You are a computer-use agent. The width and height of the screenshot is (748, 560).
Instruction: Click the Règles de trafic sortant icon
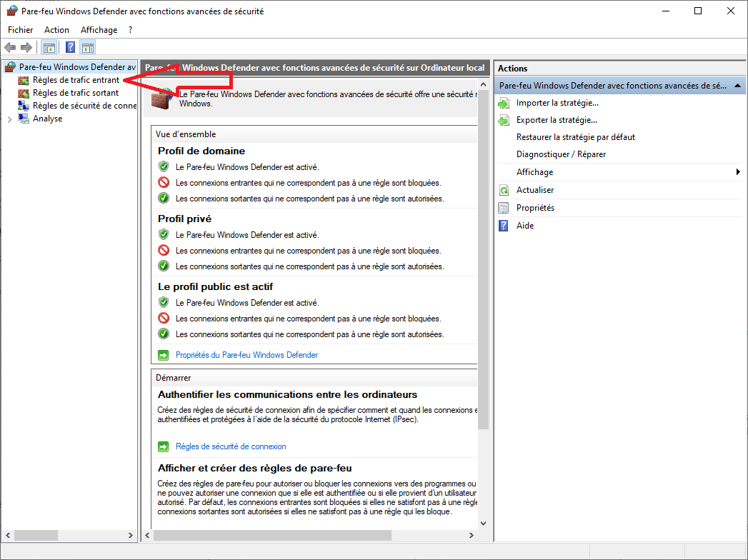point(24,93)
